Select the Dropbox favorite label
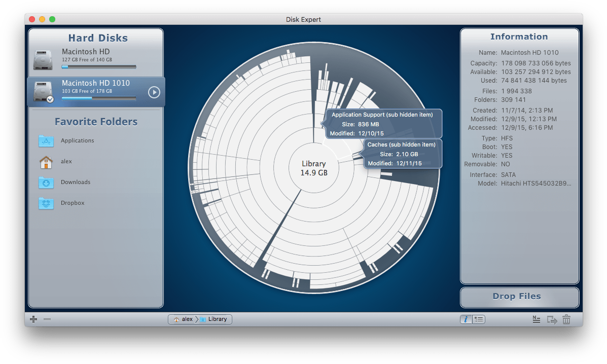The width and height of the screenshot is (607, 364). tap(73, 203)
